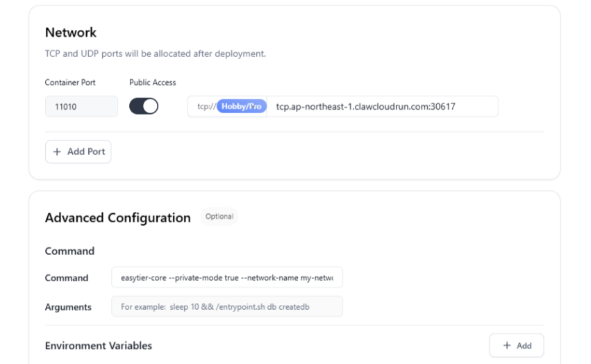Add a new environment variable
The height and width of the screenshot is (364, 591).
[x=516, y=345]
